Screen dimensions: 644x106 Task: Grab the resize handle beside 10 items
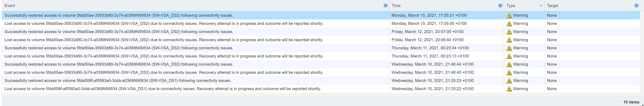(x=642, y=104)
